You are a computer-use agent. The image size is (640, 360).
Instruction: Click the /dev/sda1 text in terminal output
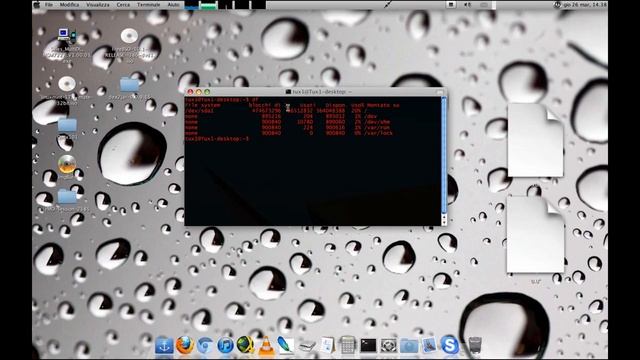pos(199,111)
